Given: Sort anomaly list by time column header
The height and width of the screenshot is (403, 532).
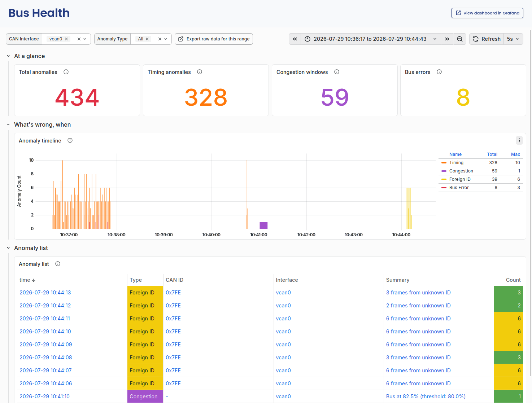Looking at the screenshot, I should coord(27,280).
